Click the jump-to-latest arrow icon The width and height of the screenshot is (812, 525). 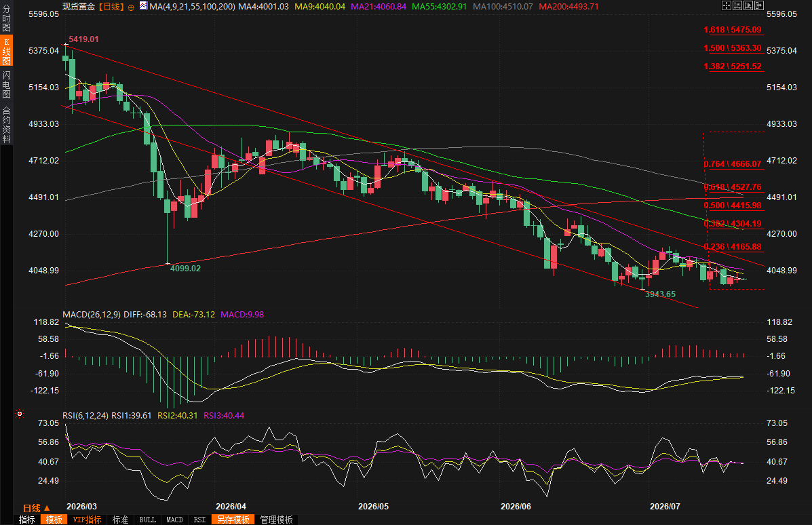tap(759, 5)
